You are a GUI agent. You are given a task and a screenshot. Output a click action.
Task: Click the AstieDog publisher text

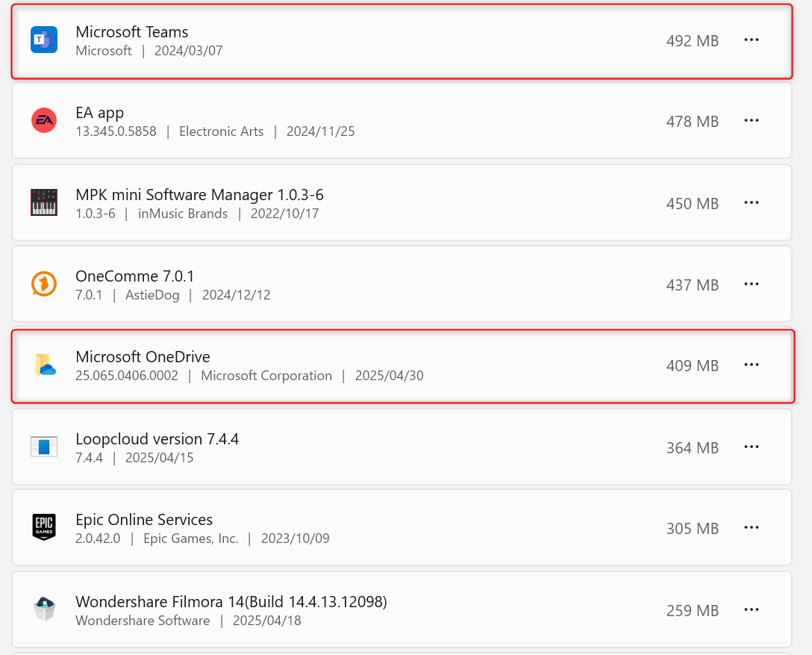tap(152, 295)
